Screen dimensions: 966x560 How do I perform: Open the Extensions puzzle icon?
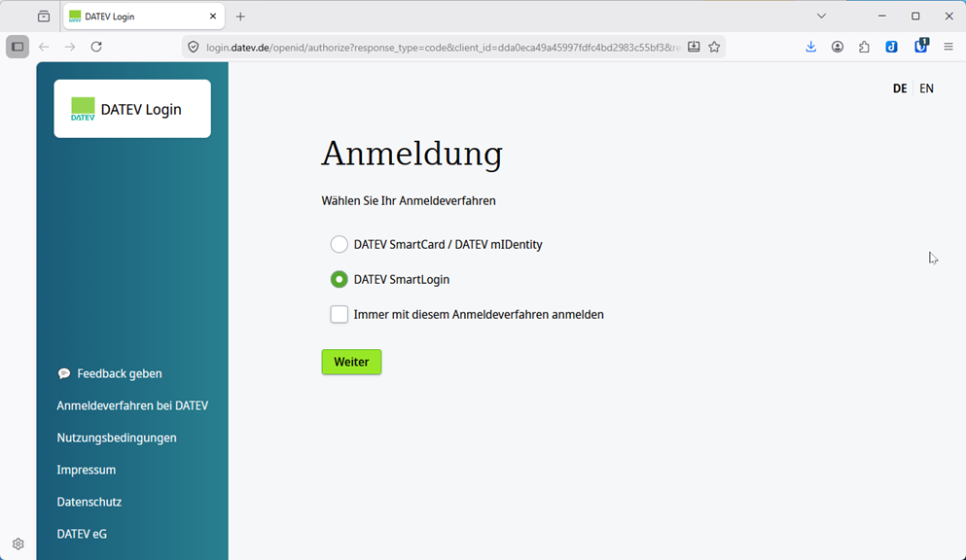pos(865,47)
